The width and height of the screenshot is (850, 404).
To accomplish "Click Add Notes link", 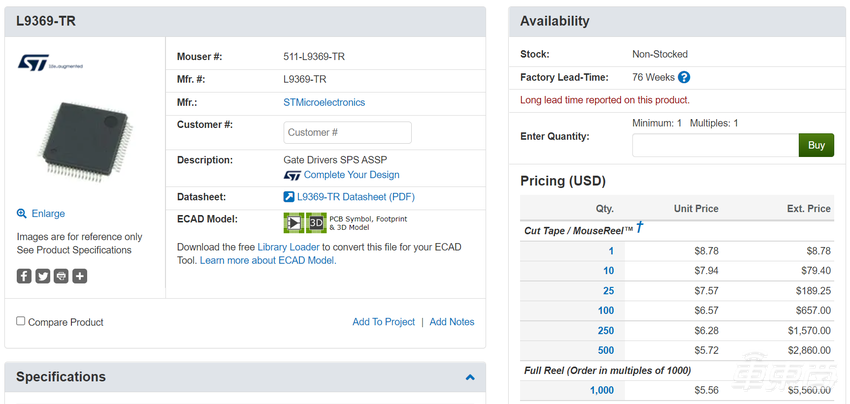I will [x=452, y=322].
